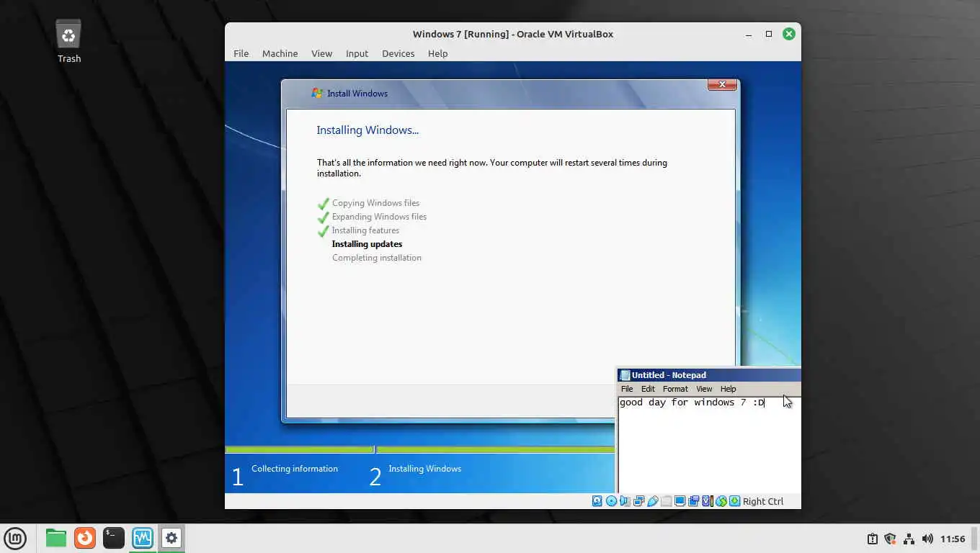Image resolution: width=980 pixels, height=553 pixels.
Task: Click green checkmark beside Copying Windows files
Action: pyautogui.click(x=324, y=204)
